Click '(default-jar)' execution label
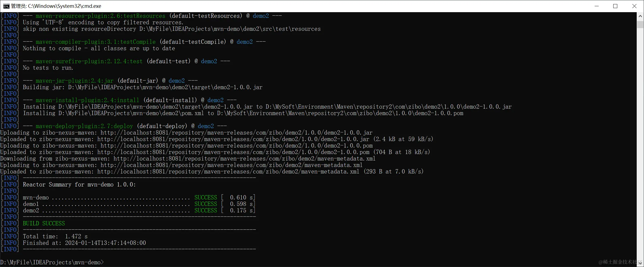The image size is (644, 267). coord(138,81)
